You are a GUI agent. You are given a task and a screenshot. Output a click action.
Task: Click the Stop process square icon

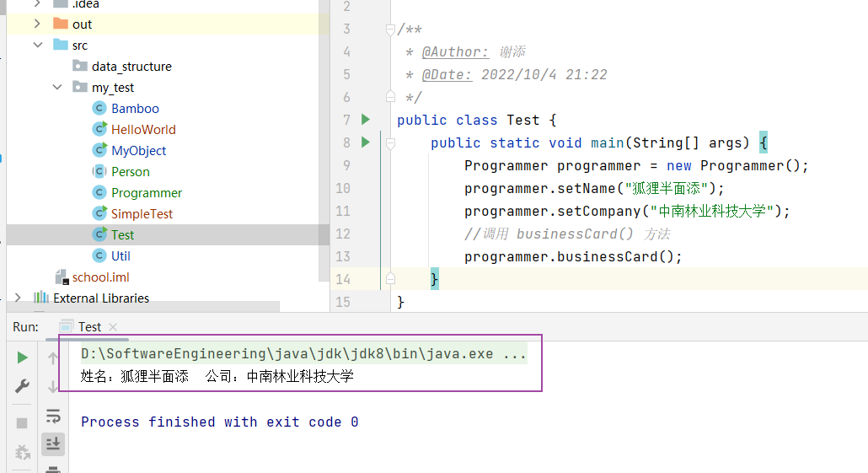[x=22, y=424]
